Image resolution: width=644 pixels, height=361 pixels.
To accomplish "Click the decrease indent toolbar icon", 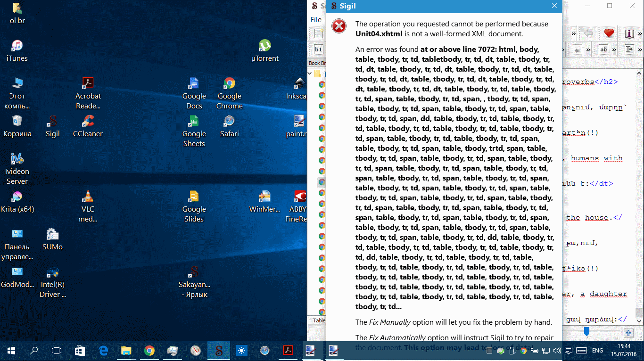I will click(577, 49).
